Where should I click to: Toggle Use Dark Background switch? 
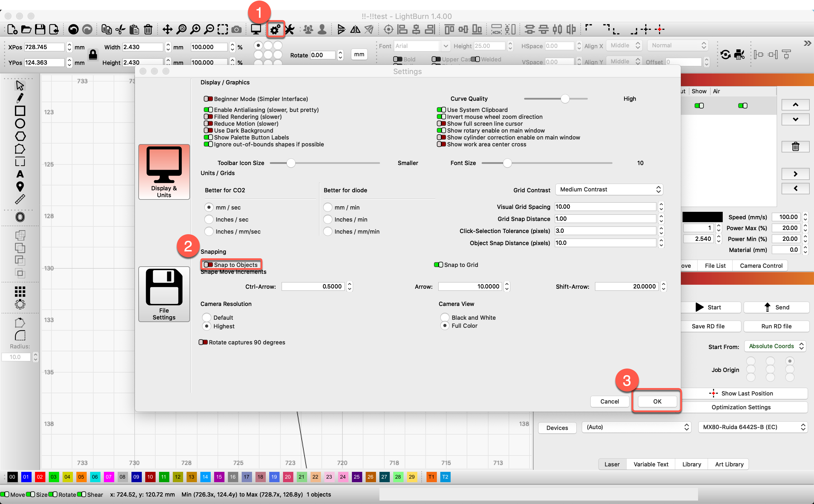(208, 130)
